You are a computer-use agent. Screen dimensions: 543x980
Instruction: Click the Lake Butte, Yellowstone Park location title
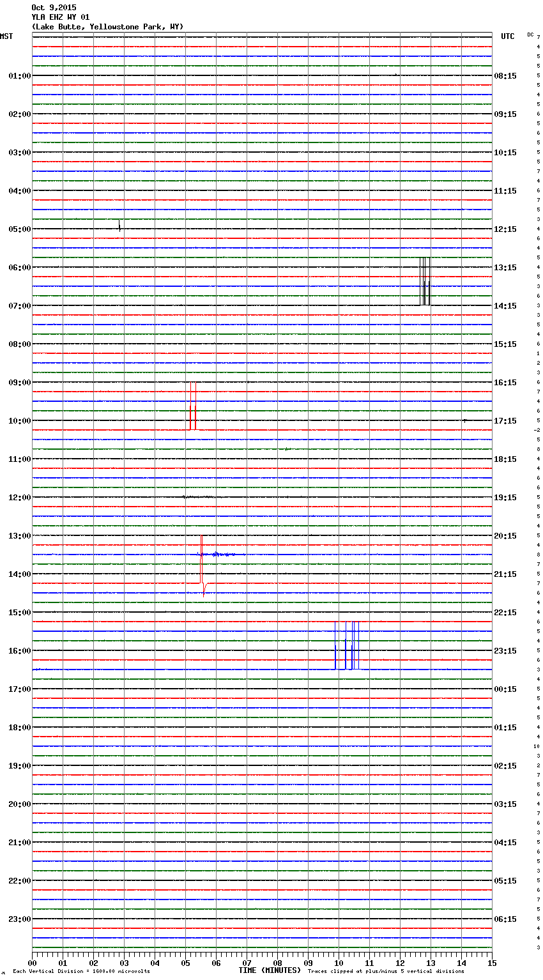click(x=107, y=27)
